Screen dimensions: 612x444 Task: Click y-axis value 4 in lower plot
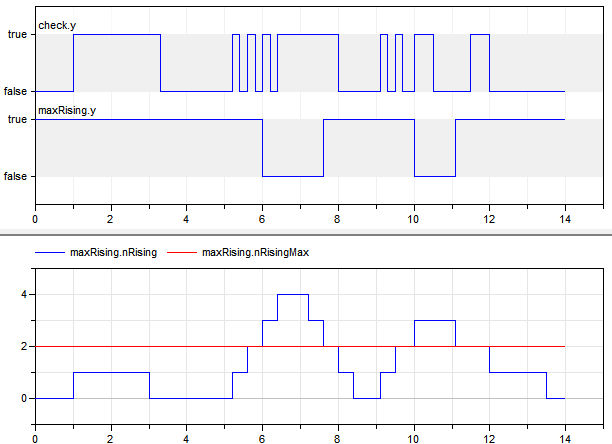26,294
